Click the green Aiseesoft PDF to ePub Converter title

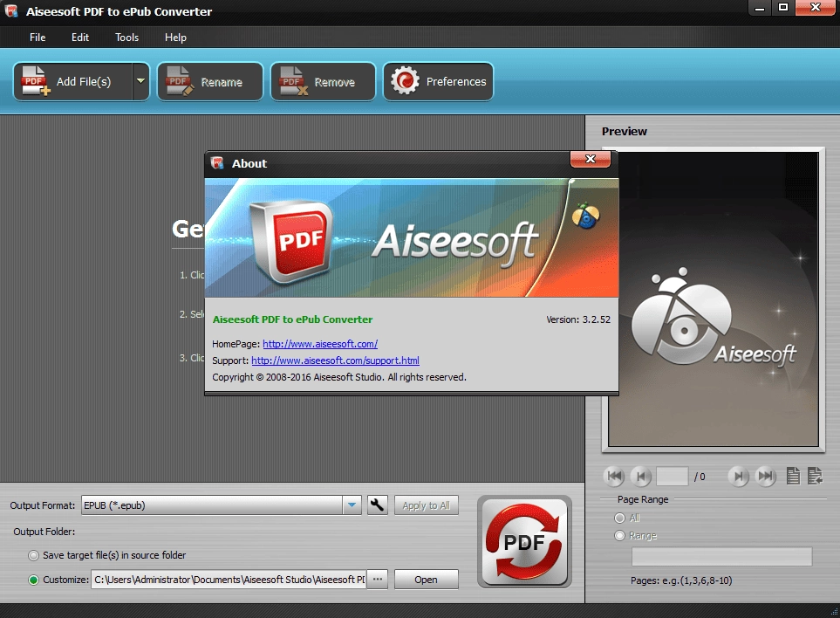[x=292, y=319]
